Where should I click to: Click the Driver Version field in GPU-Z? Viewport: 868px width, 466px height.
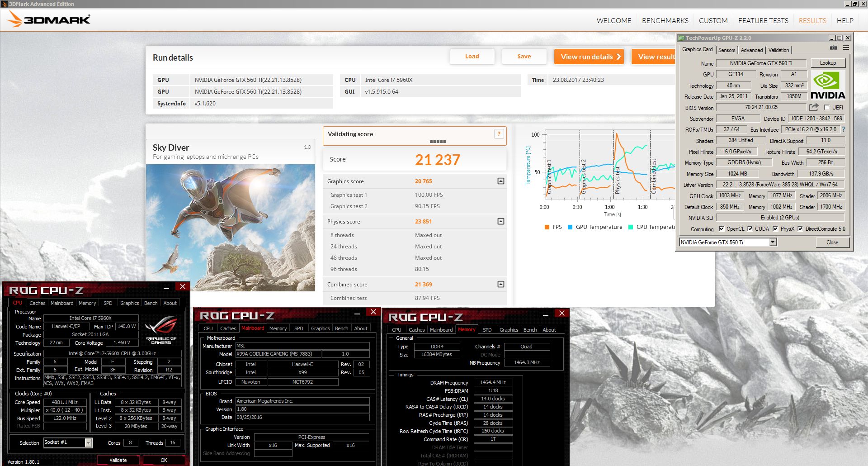(780, 185)
